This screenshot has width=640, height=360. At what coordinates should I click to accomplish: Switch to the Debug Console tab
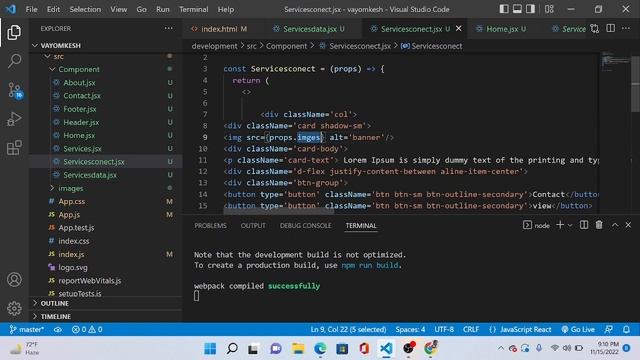[305, 225]
